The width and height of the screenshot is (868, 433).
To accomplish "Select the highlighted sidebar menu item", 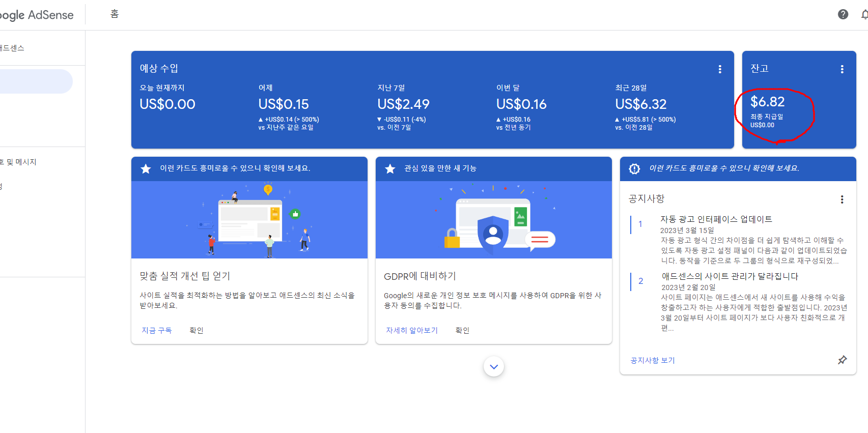I will [36, 81].
